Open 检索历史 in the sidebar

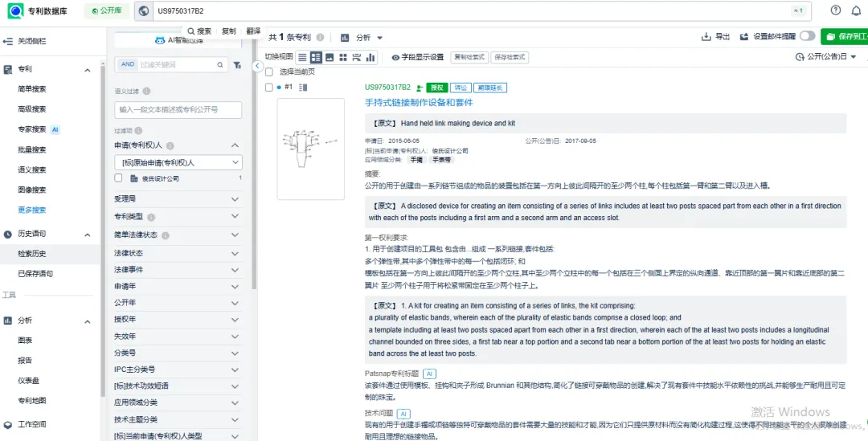click(x=31, y=254)
